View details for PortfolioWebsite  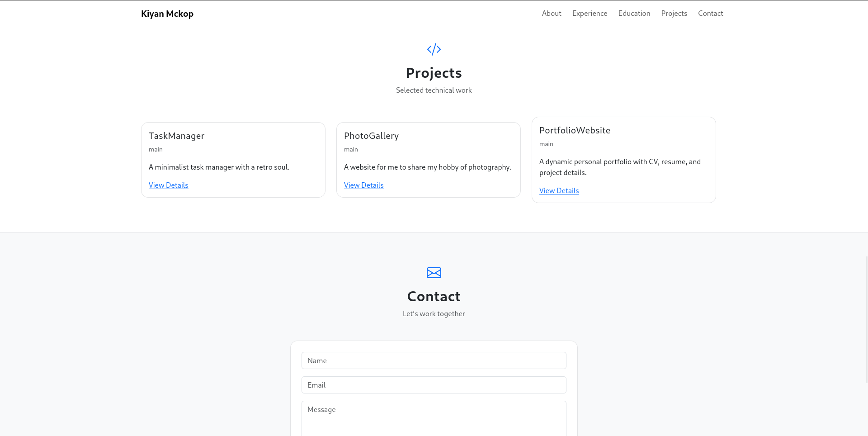pyautogui.click(x=559, y=190)
